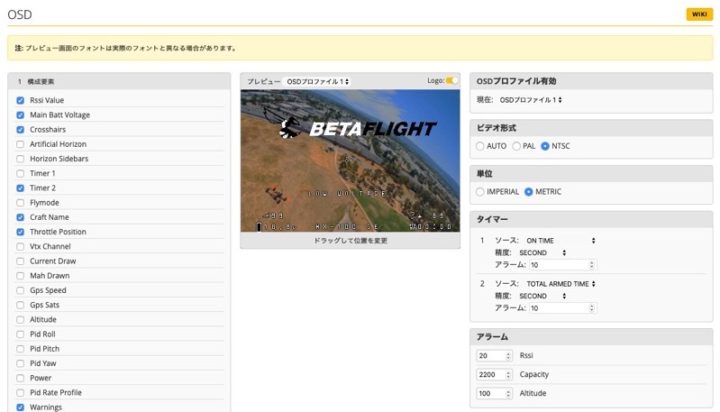Toggle the Logo switch in preview

tap(453, 80)
